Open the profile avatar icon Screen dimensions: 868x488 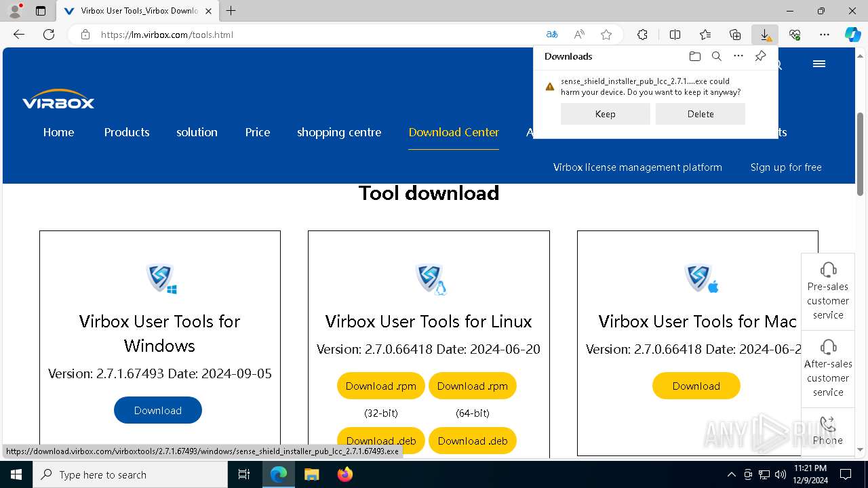(14, 11)
